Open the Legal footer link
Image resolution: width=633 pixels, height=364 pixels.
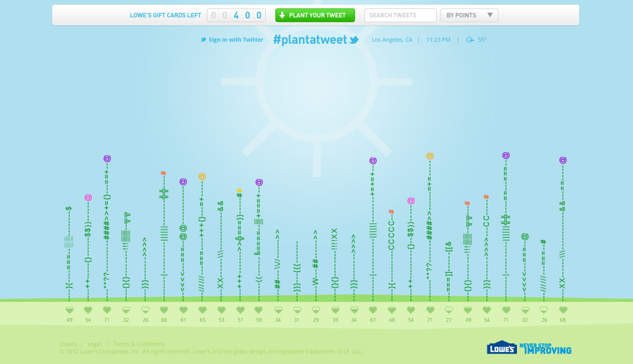pos(94,344)
